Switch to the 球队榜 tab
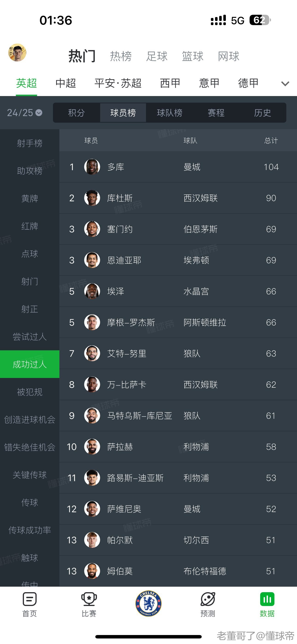This screenshot has width=297, height=644. coord(169,113)
